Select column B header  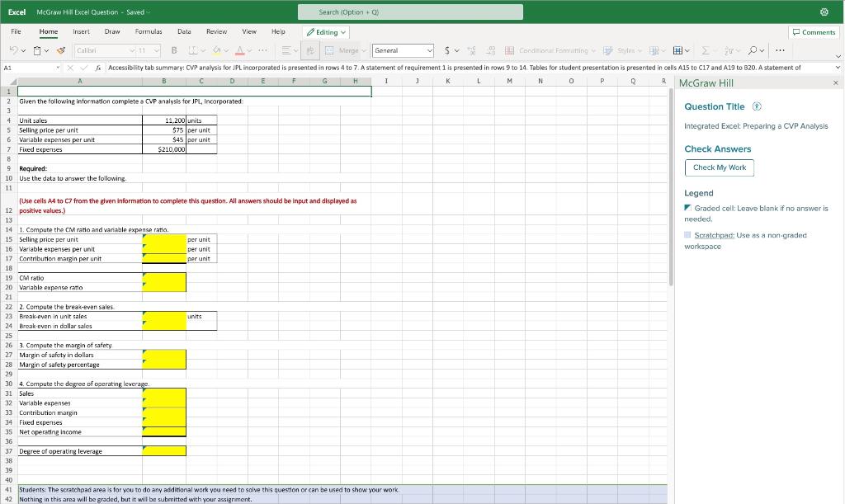(164, 82)
